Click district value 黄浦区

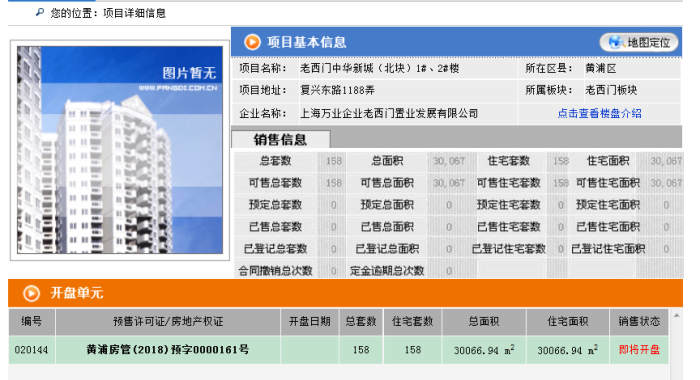tap(601, 68)
